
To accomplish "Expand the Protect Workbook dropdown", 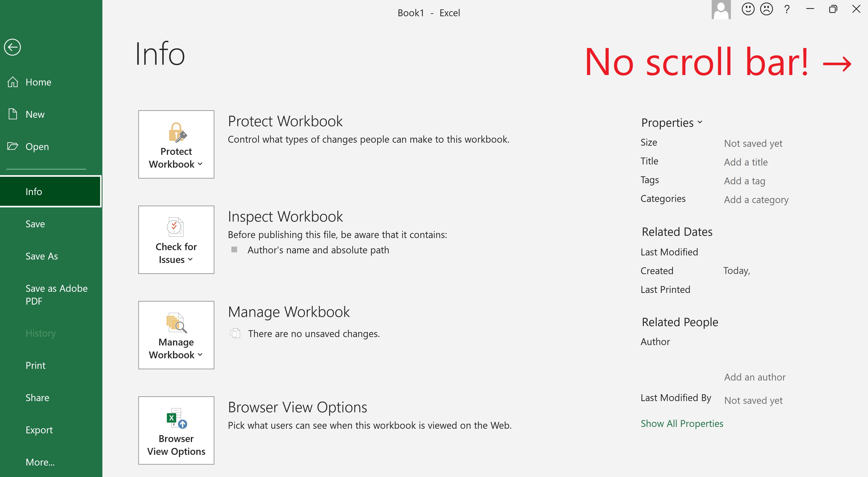I will point(176,144).
